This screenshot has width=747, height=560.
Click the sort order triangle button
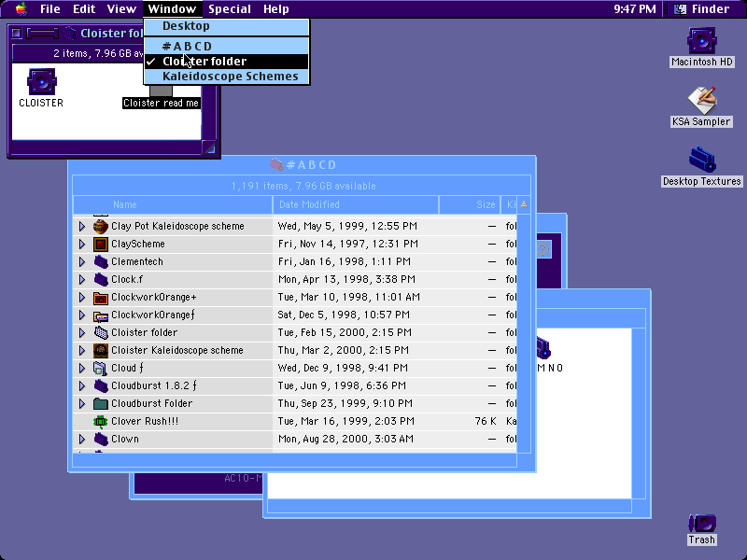pyautogui.click(x=524, y=204)
